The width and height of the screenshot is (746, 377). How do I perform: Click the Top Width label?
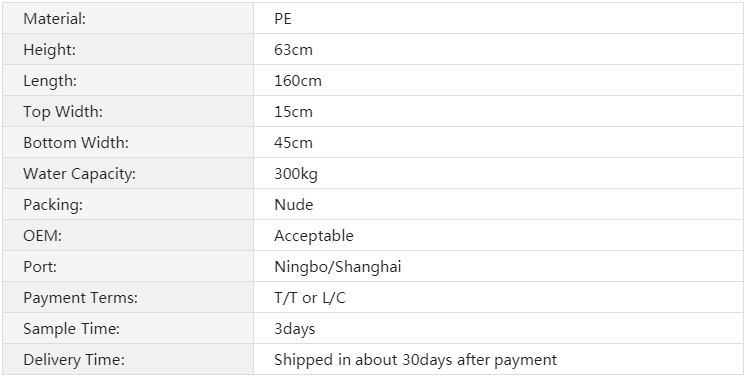click(63, 112)
